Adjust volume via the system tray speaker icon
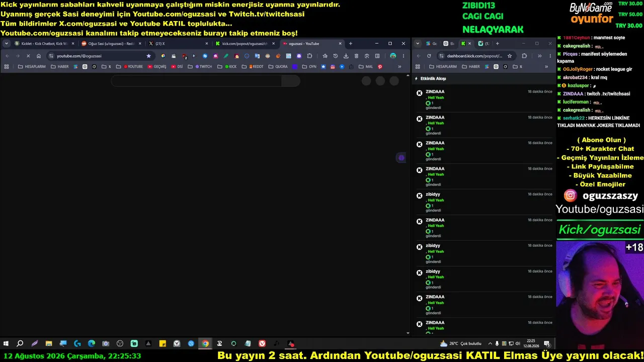Viewport: 644px width, 362px height. click(x=518, y=343)
